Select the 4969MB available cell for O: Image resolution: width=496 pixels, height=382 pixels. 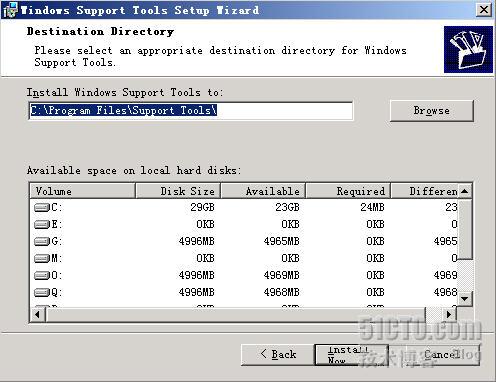point(281,275)
